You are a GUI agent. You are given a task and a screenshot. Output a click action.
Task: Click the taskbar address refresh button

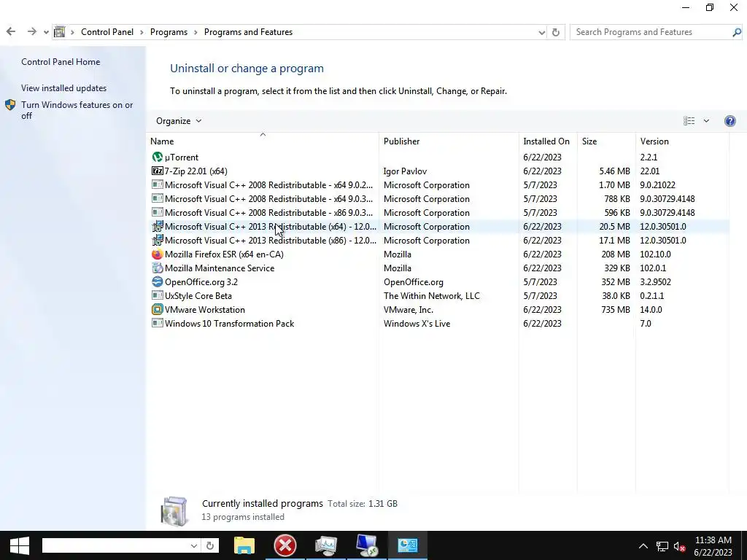click(209, 545)
